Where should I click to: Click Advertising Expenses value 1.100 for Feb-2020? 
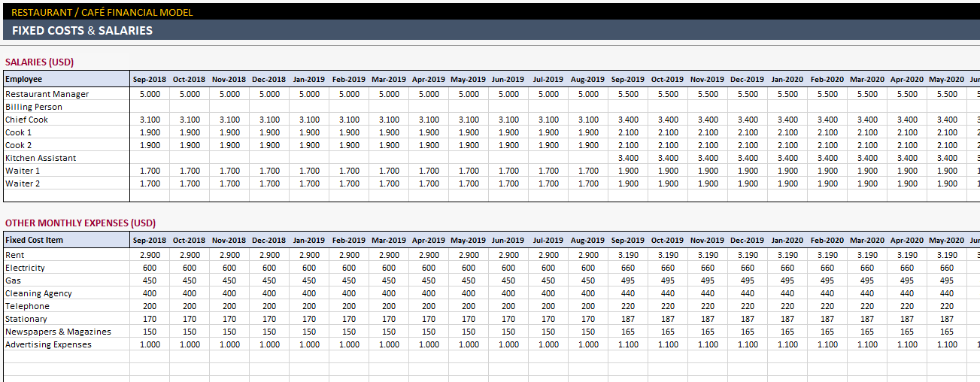point(827,344)
